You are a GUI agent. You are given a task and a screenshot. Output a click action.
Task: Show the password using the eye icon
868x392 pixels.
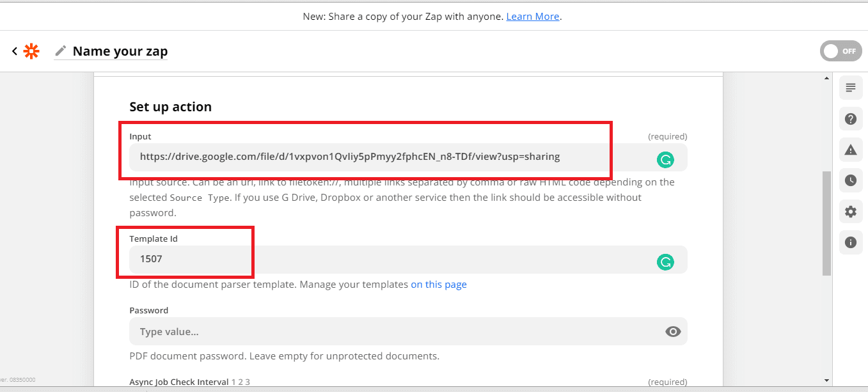pos(673,331)
